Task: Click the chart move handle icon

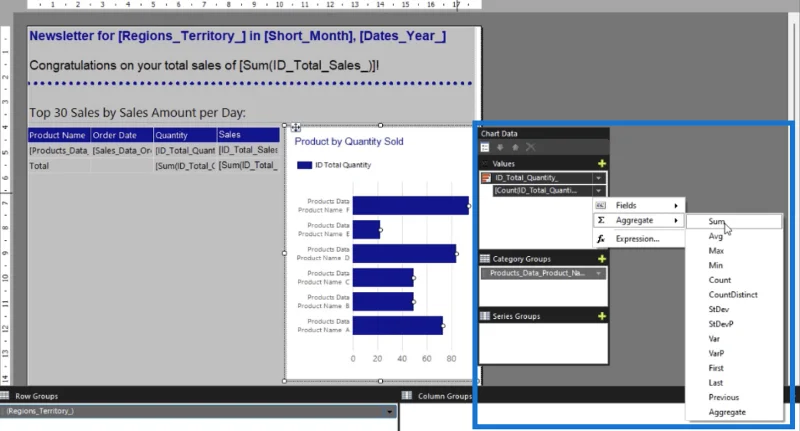Action: coord(295,127)
